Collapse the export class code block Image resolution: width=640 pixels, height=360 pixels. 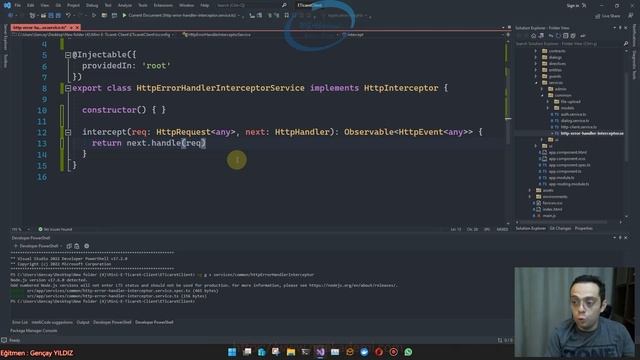coord(68,88)
